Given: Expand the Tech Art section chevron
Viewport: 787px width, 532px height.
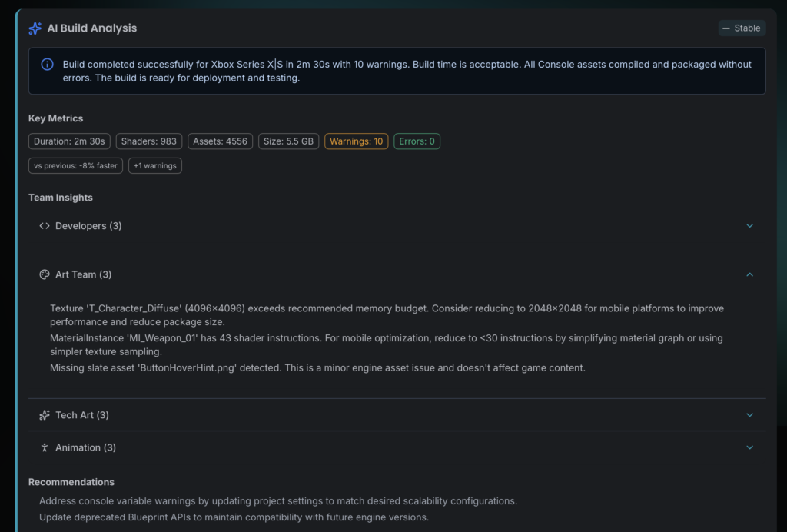Looking at the screenshot, I should (749, 415).
